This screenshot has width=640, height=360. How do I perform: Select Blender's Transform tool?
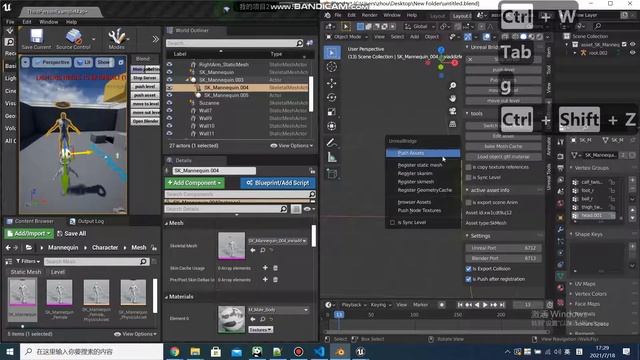tap(332, 126)
